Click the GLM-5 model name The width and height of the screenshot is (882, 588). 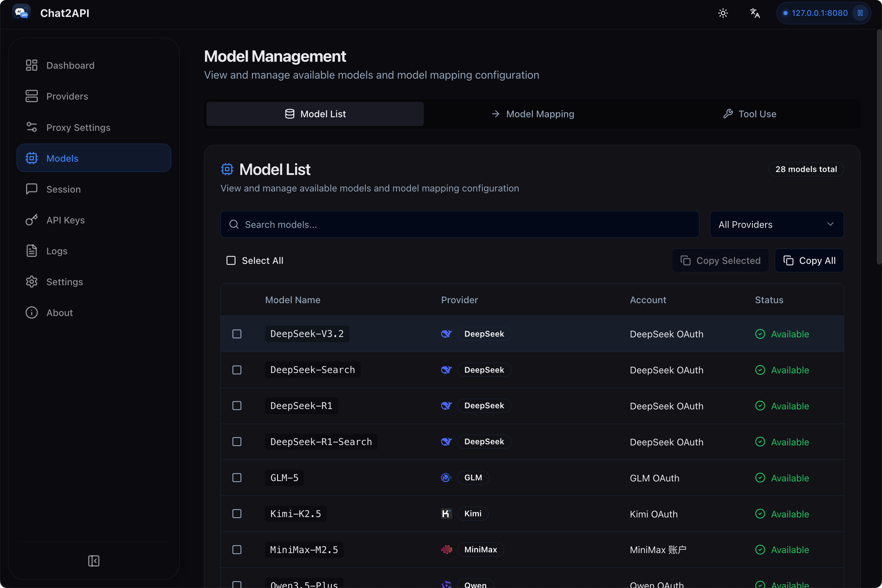click(284, 478)
